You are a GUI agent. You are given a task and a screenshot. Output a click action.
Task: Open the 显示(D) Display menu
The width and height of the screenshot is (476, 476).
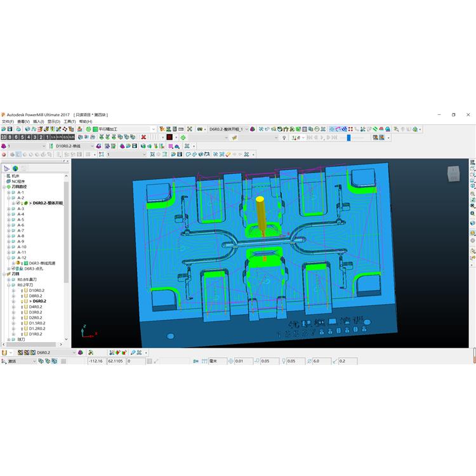click(x=54, y=121)
